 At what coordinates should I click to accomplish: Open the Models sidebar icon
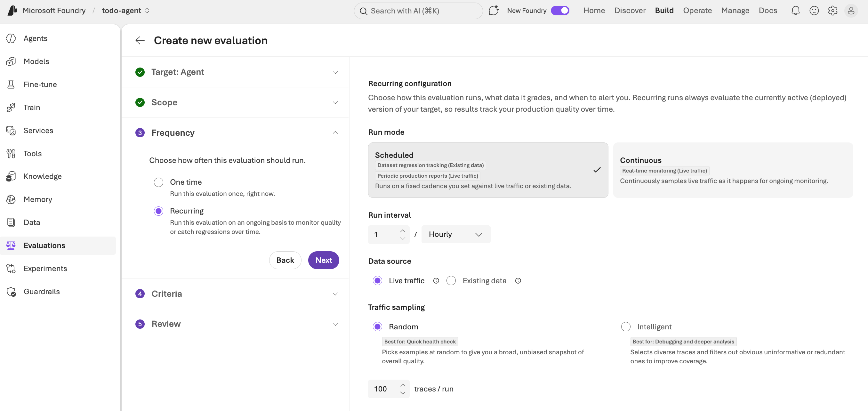click(x=11, y=61)
